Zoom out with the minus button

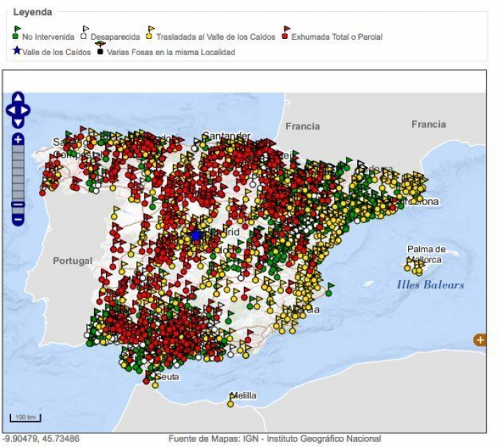coord(18,220)
